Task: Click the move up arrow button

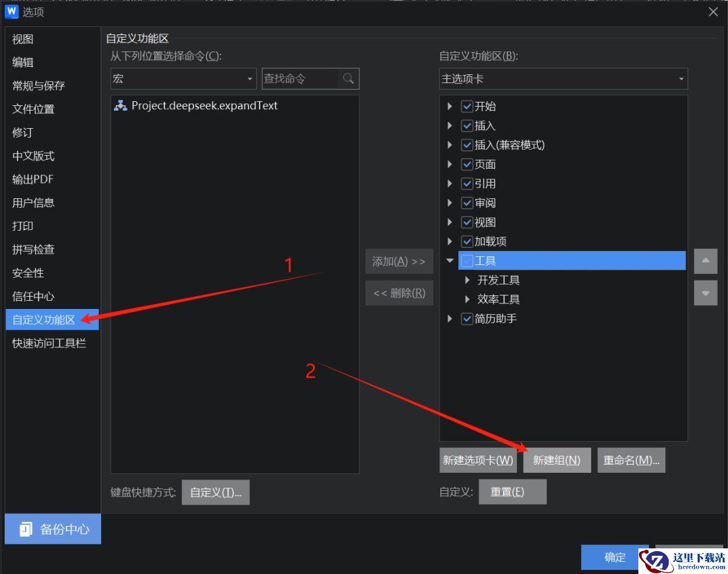Action: [705, 261]
